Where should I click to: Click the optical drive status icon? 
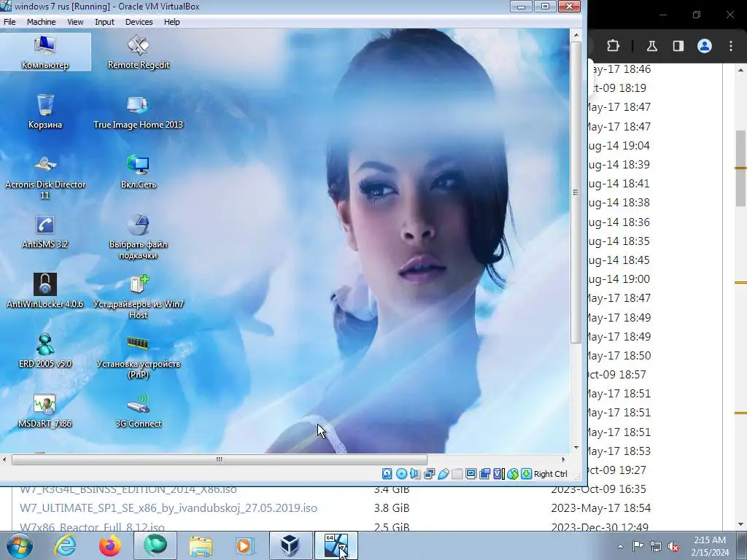401,474
